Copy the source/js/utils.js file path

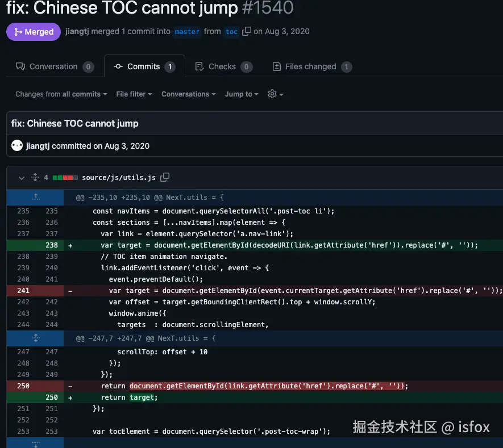pyautogui.click(x=165, y=177)
